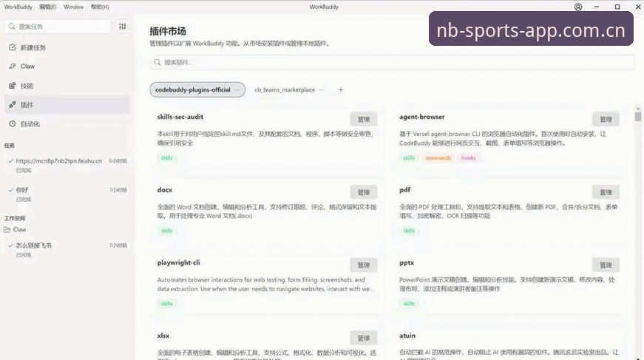Image resolution: width=644 pixels, height=360 pixels.
Task: Click the skills tag on skills-sec-audit
Action: pyautogui.click(x=167, y=157)
